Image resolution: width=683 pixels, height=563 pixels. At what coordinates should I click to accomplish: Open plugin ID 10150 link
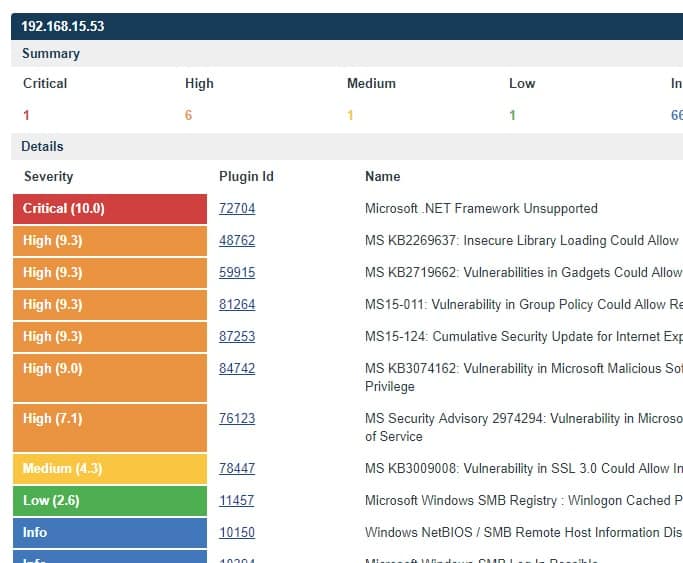click(237, 533)
